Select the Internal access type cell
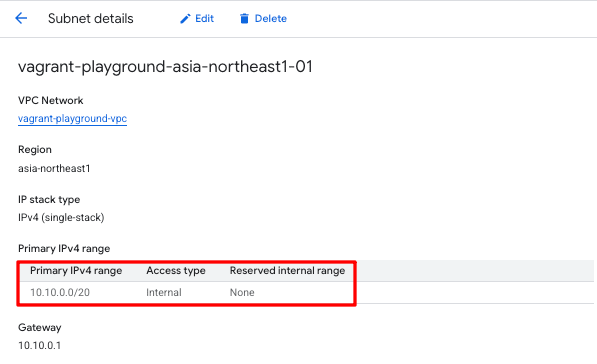 [x=164, y=292]
